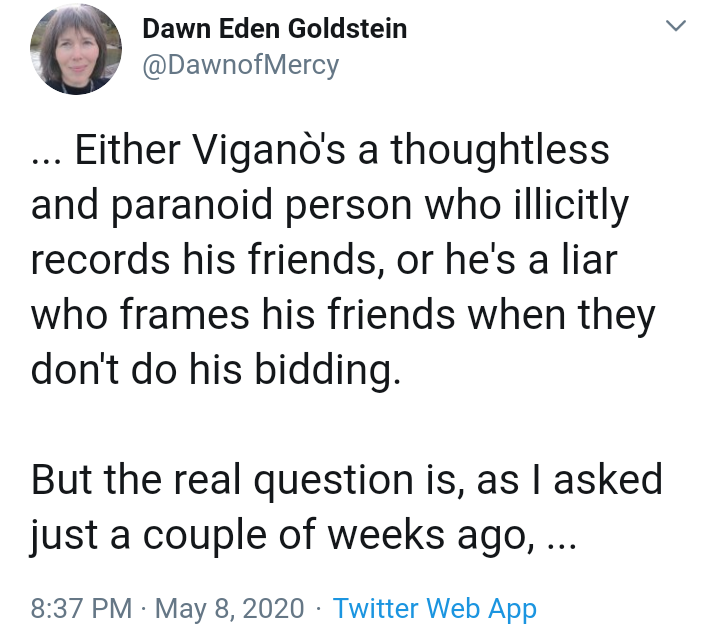Click "and paranoid person" text

coord(221,205)
